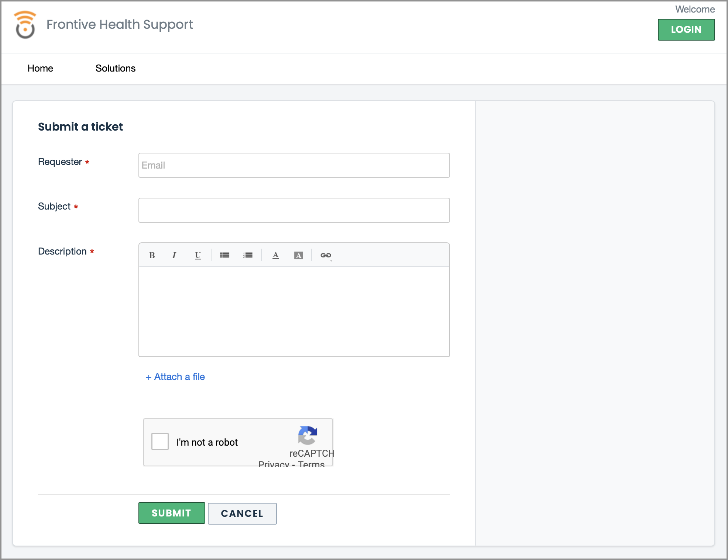Click the Attach a file link
The image size is (728, 560).
pos(175,377)
